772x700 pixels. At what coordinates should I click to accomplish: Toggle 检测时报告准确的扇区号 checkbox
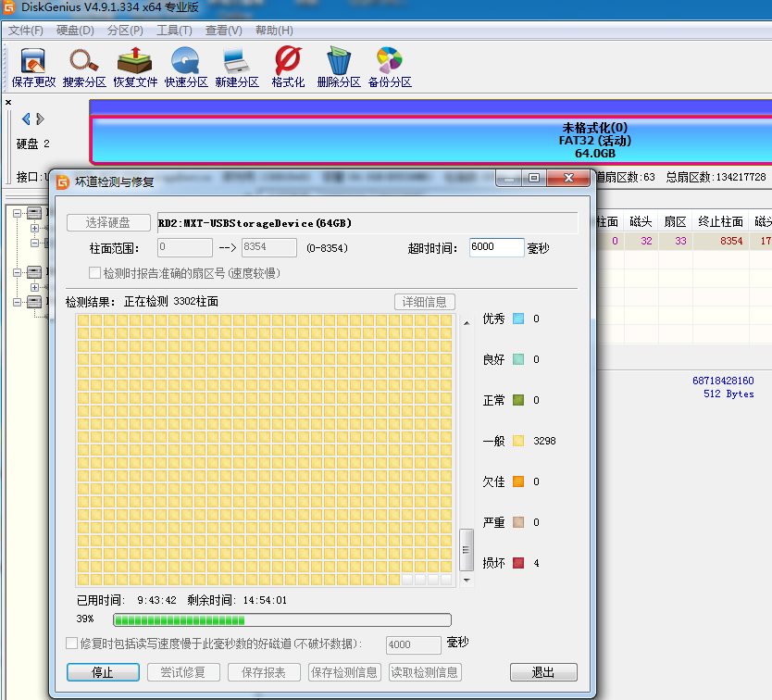pyautogui.click(x=94, y=273)
